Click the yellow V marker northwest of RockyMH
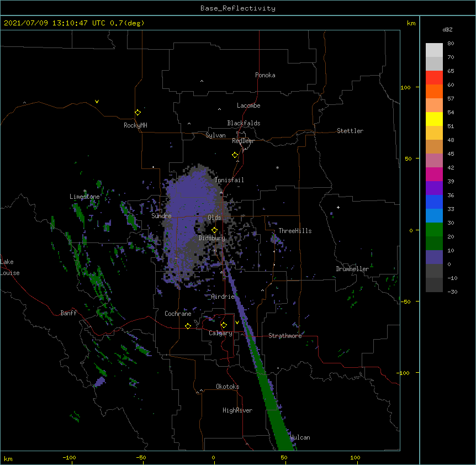Viewport: 476px width, 465px height. click(97, 102)
